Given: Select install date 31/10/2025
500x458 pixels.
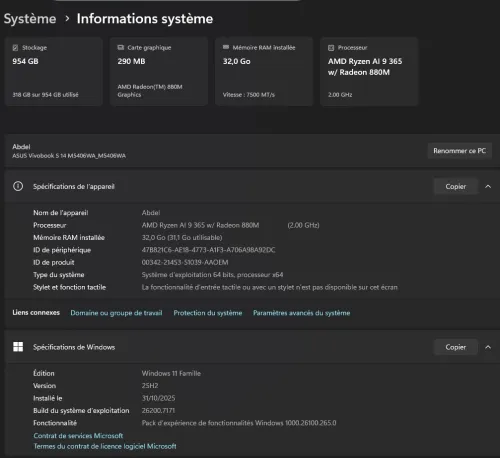Looking at the screenshot, I should pos(158,398).
